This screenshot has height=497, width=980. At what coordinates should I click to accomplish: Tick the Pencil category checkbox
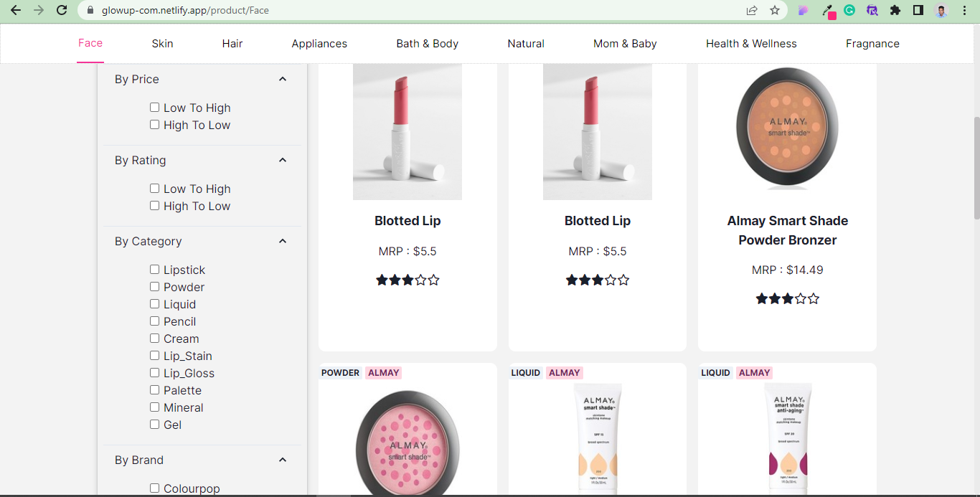click(154, 321)
